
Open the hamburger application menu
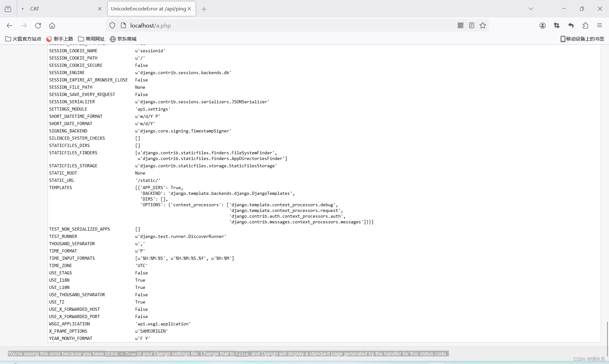tap(599, 25)
